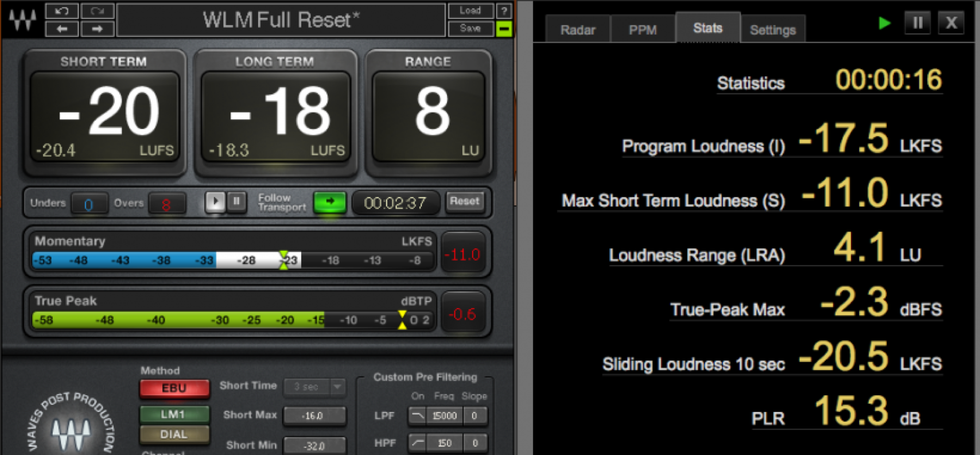The width and height of the screenshot is (980, 455).
Task: Click the green indicator beside Save
Action: tap(504, 28)
